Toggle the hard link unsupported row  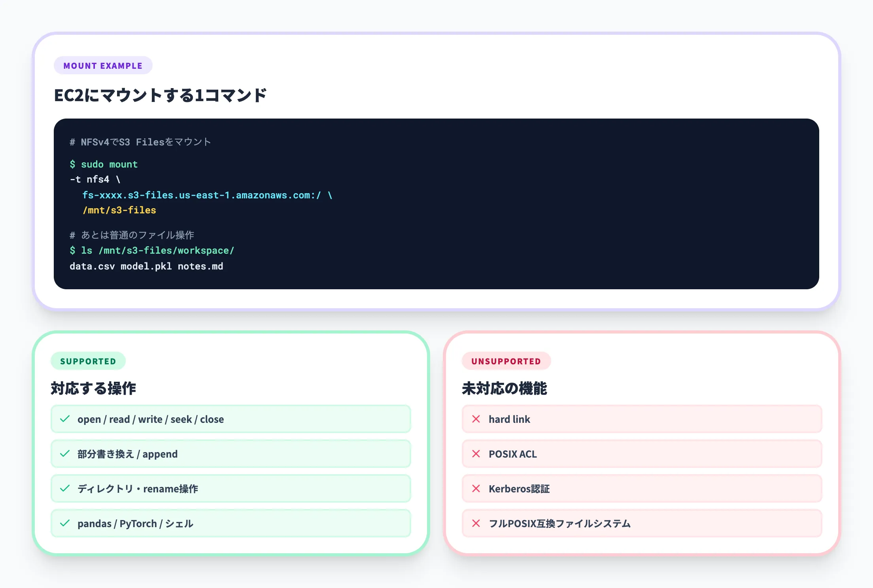[641, 419]
